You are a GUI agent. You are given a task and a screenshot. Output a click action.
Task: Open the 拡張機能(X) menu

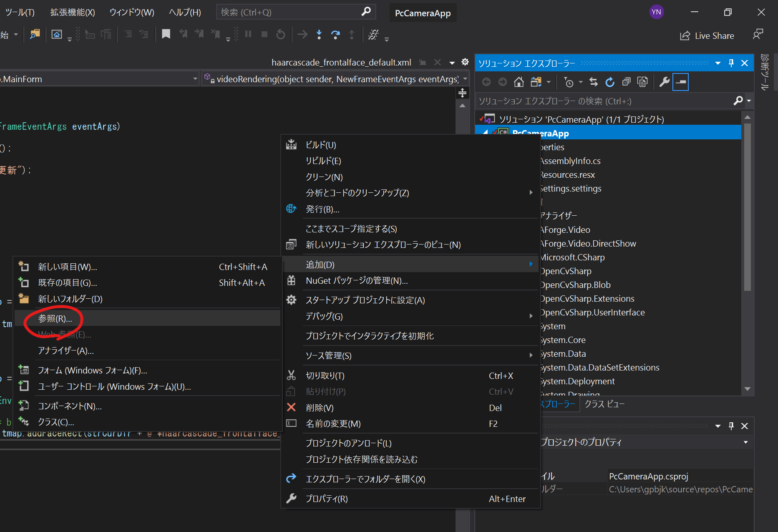coord(73,12)
